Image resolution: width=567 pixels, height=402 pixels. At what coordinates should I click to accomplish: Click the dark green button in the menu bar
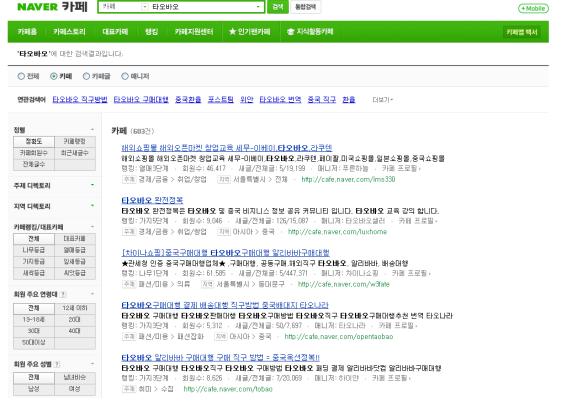521,32
